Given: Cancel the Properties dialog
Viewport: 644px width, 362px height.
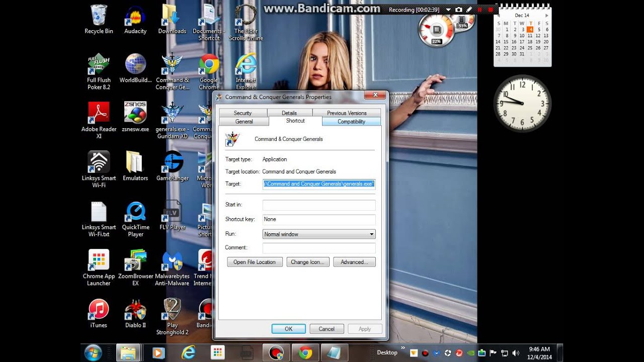Looking at the screenshot, I should tap(326, 329).
